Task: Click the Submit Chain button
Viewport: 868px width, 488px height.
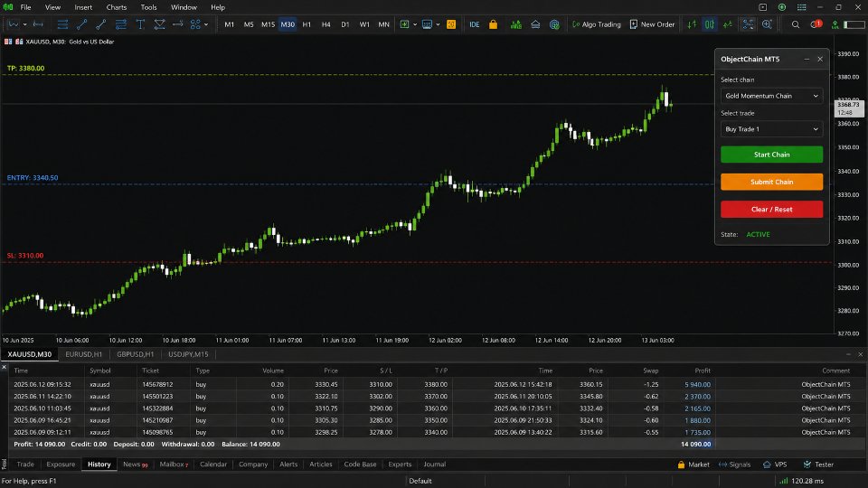Action: (x=771, y=182)
